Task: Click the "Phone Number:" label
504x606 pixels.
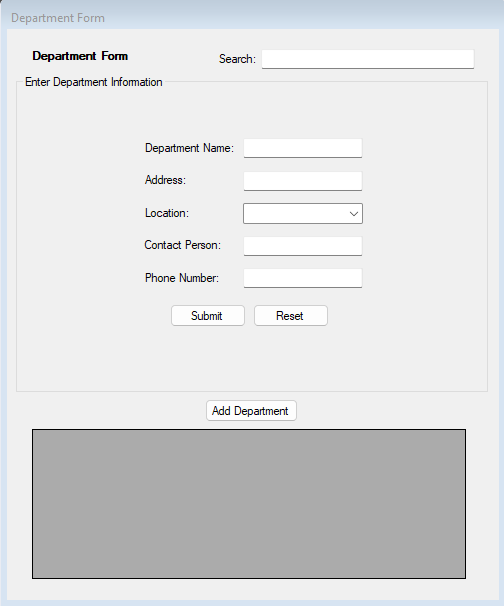Action: pos(182,278)
